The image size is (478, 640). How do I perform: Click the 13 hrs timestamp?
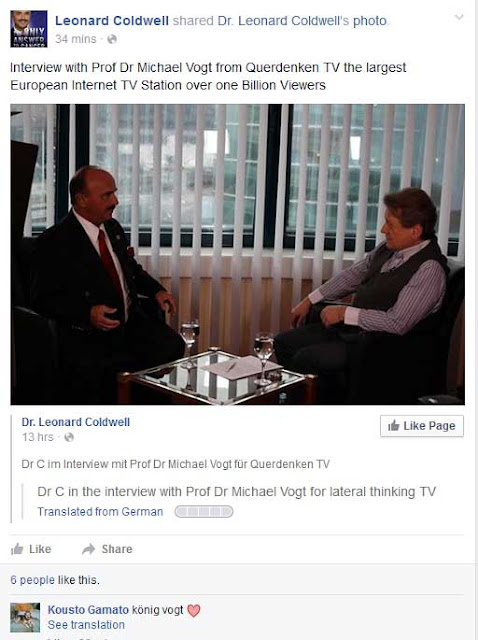[x=38, y=437]
